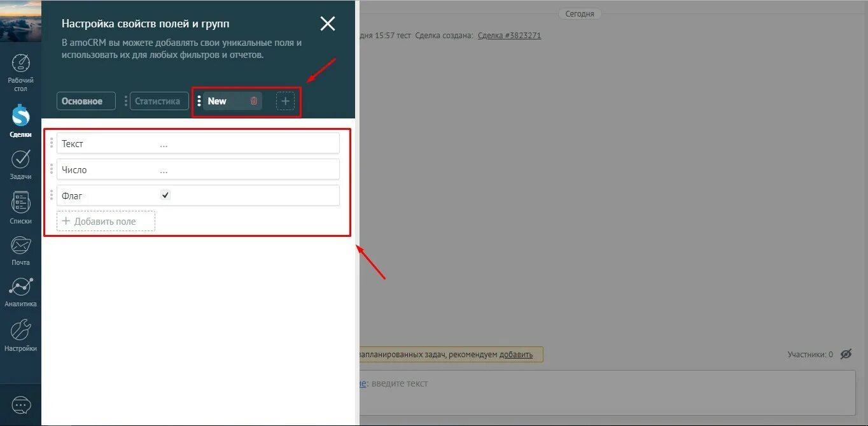Click the Добавить поле button

pos(106,221)
